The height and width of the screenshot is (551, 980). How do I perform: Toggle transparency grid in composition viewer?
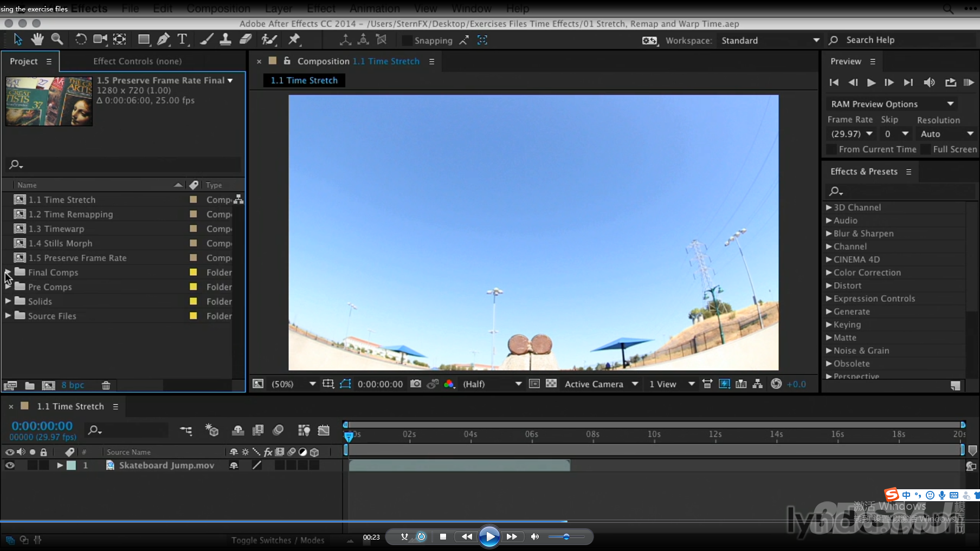tap(551, 384)
